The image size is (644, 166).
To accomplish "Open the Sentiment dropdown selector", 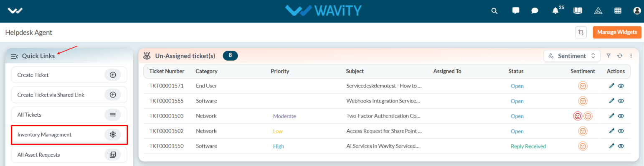I will [x=572, y=56].
